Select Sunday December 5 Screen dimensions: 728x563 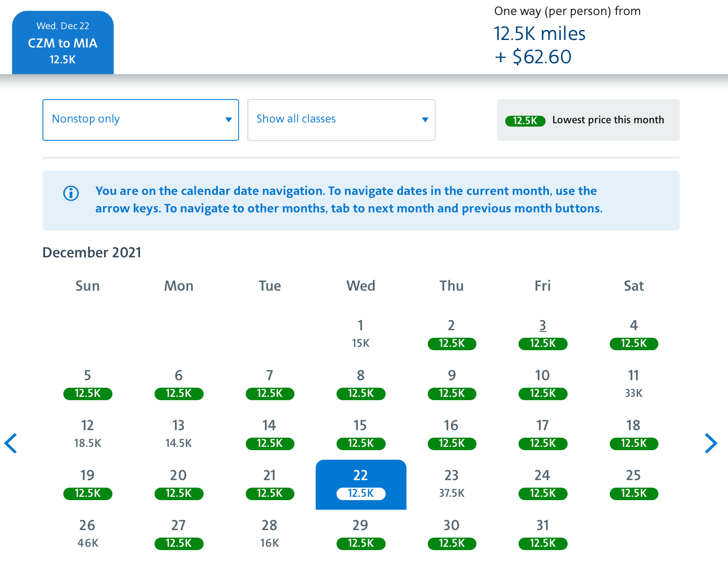(87, 384)
